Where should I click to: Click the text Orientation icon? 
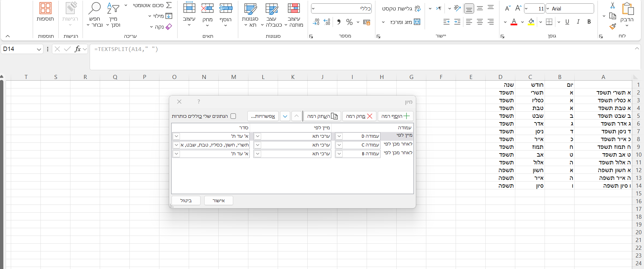coord(457,8)
